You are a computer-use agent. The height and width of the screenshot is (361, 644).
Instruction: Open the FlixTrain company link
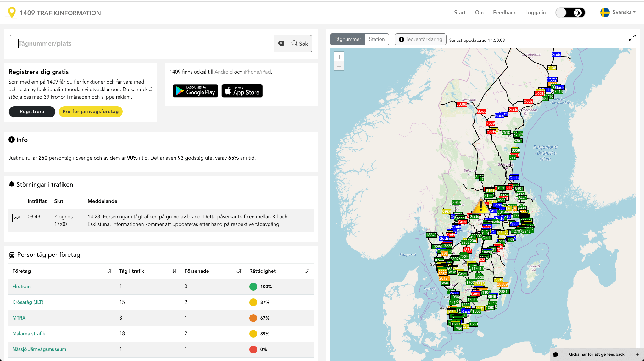click(x=21, y=287)
